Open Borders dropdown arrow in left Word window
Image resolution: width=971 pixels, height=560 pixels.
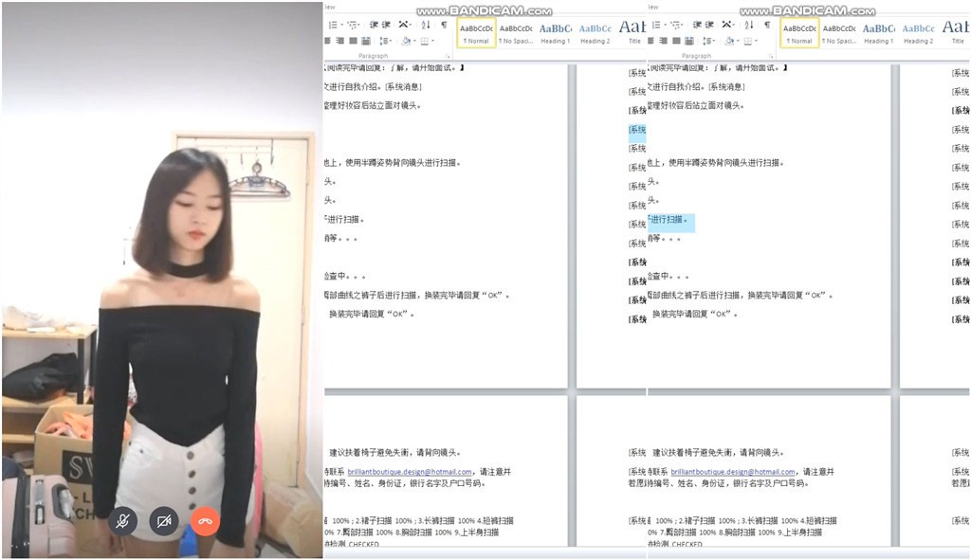(x=432, y=41)
